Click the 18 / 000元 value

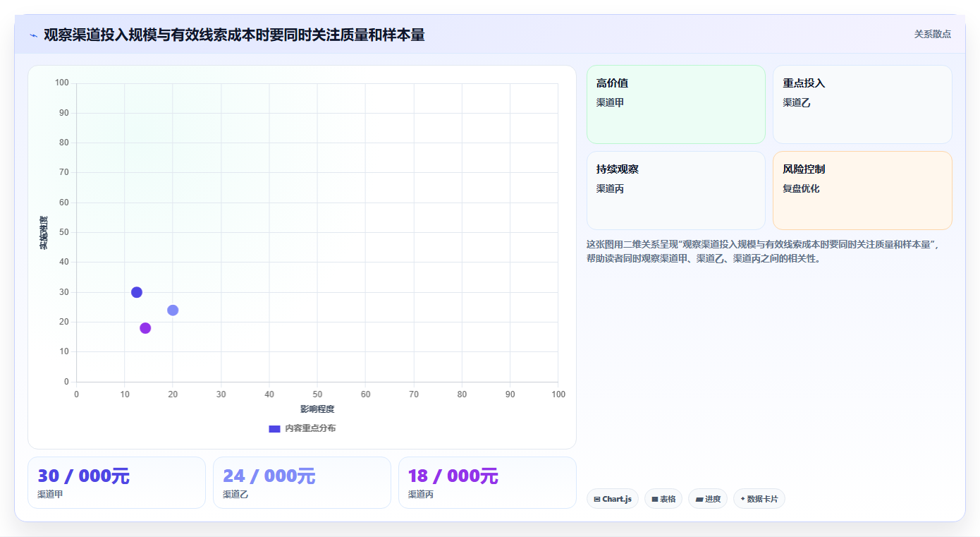pos(454,476)
